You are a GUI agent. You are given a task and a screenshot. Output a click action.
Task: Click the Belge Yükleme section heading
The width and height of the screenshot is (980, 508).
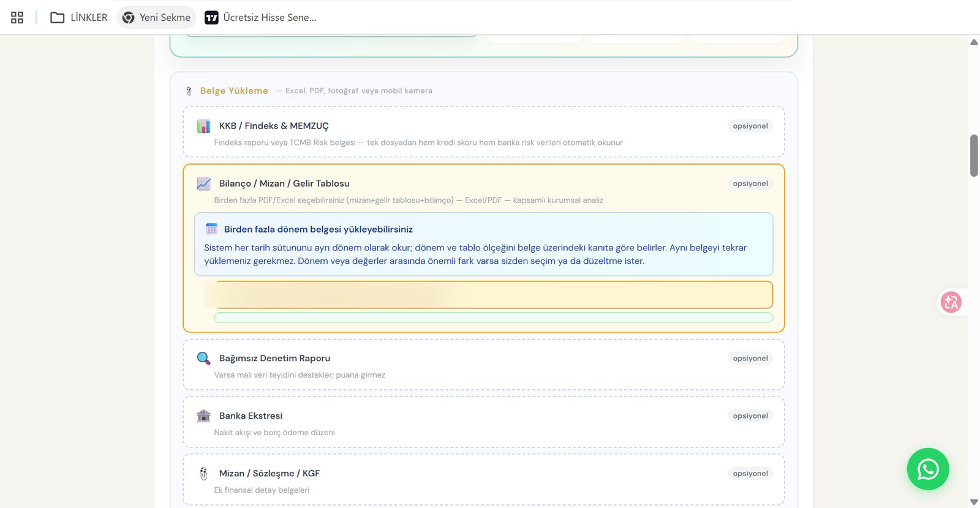point(234,91)
